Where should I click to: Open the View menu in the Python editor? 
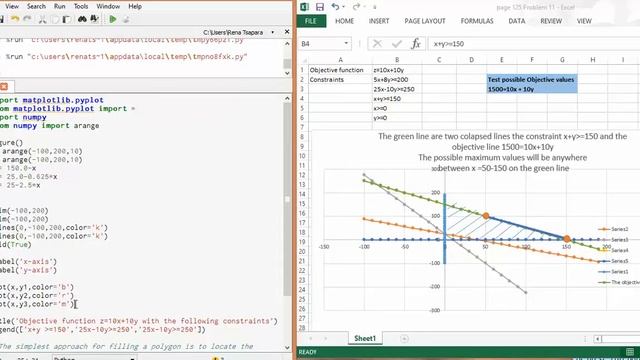12,7
